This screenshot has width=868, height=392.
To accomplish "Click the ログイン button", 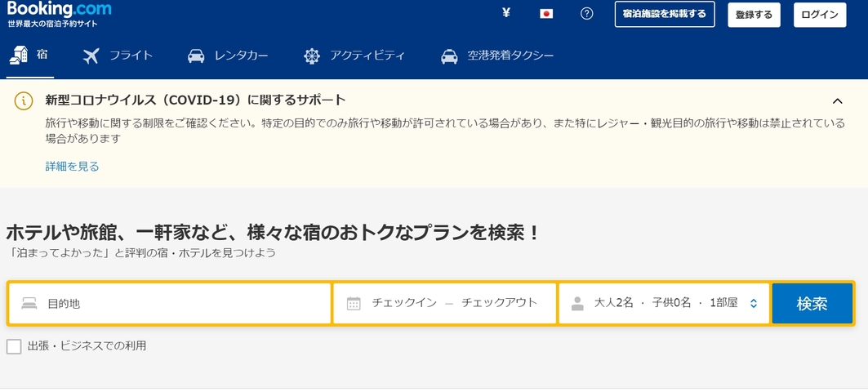I will coord(820,15).
